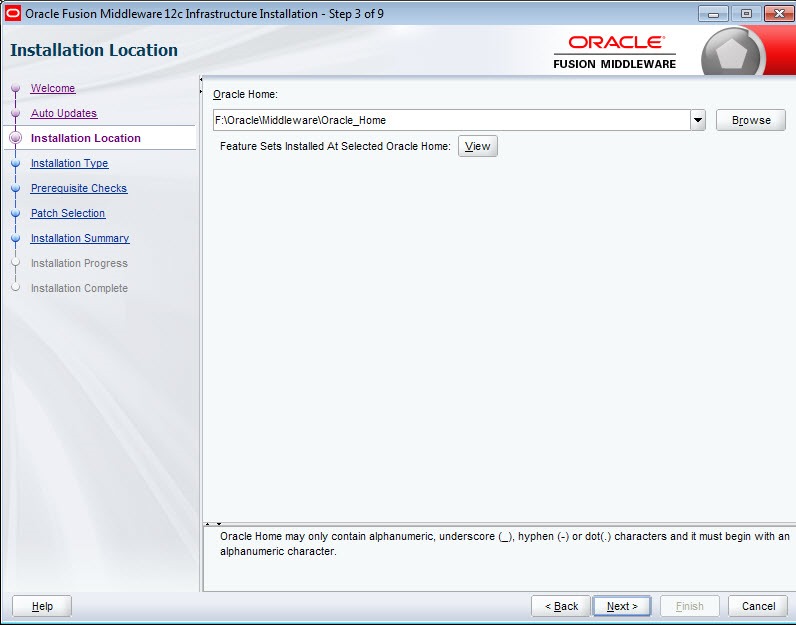Minimize the installer window
Screen dimensions: 796x628
[x=713, y=14]
